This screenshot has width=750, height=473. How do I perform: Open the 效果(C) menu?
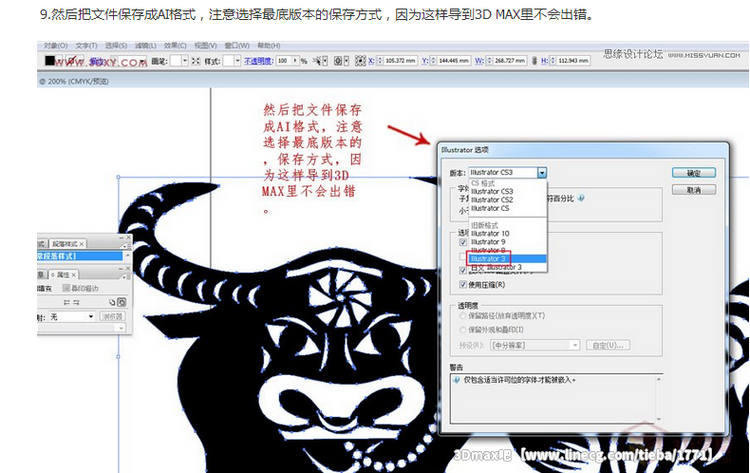coord(175,45)
